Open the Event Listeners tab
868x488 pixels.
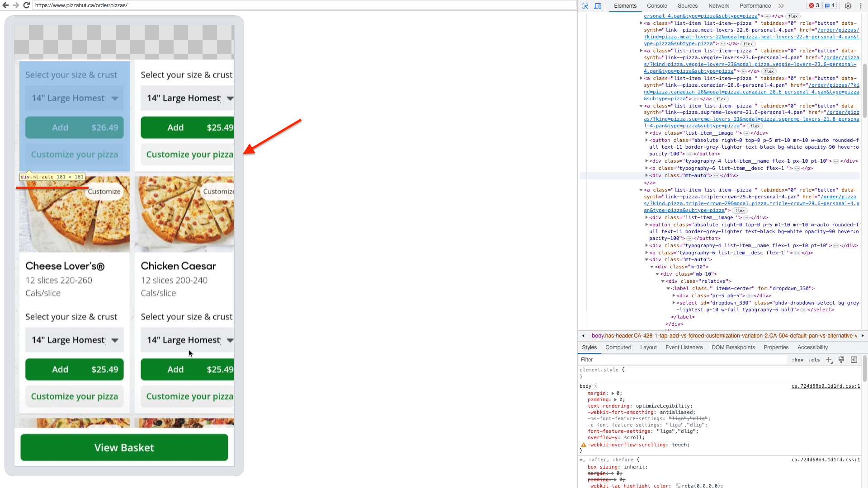pos(684,347)
